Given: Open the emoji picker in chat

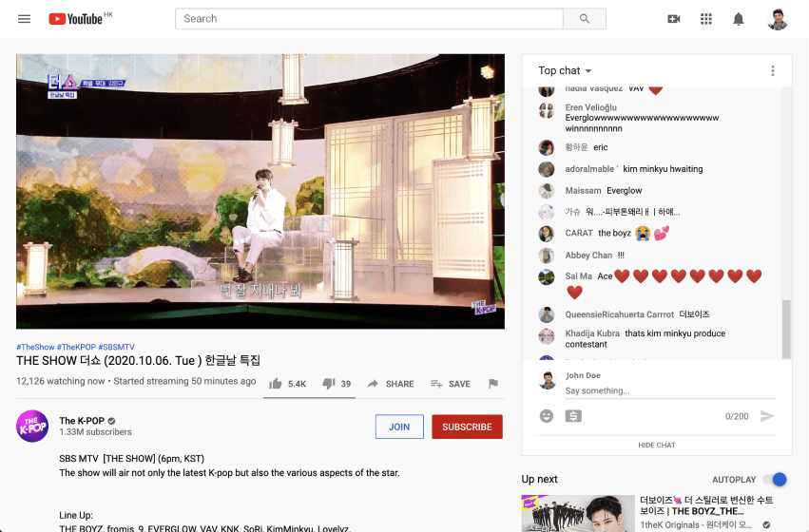Looking at the screenshot, I should tap(547, 416).
